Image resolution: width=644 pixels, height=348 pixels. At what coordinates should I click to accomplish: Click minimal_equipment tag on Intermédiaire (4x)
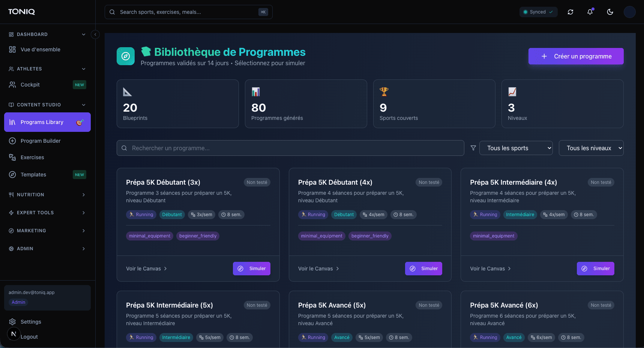[x=494, y=236]
